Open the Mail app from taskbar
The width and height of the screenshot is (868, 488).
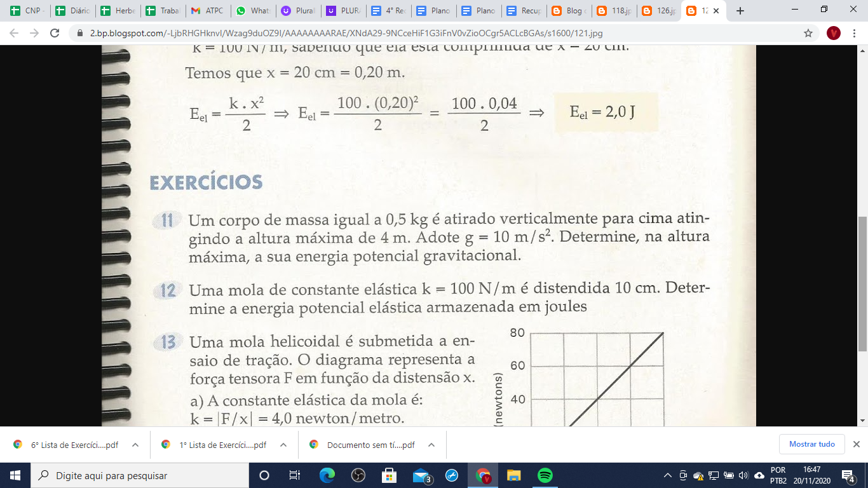point(421,475)
